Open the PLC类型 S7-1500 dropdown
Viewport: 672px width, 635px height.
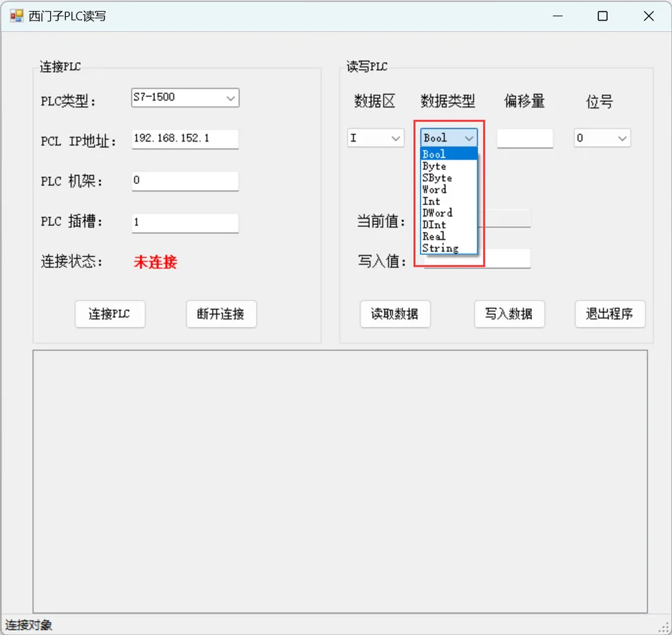click(x=185, y=98)
